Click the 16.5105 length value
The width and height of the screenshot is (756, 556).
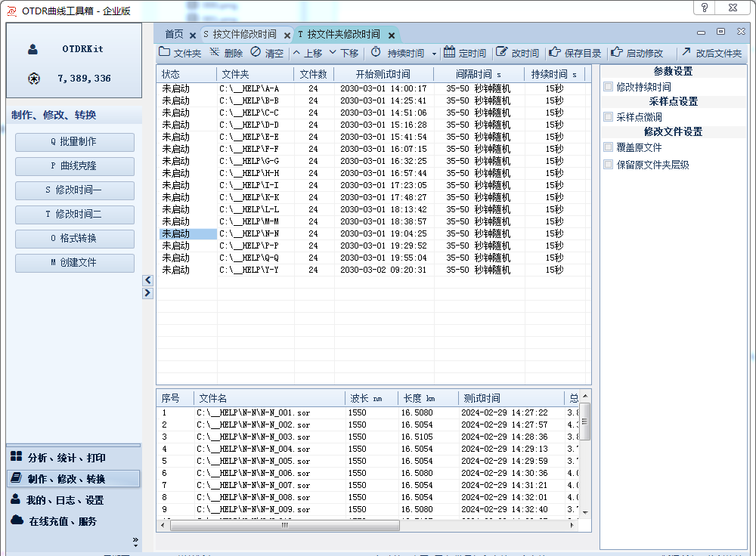pyautogui.click(x=417, y=437)
